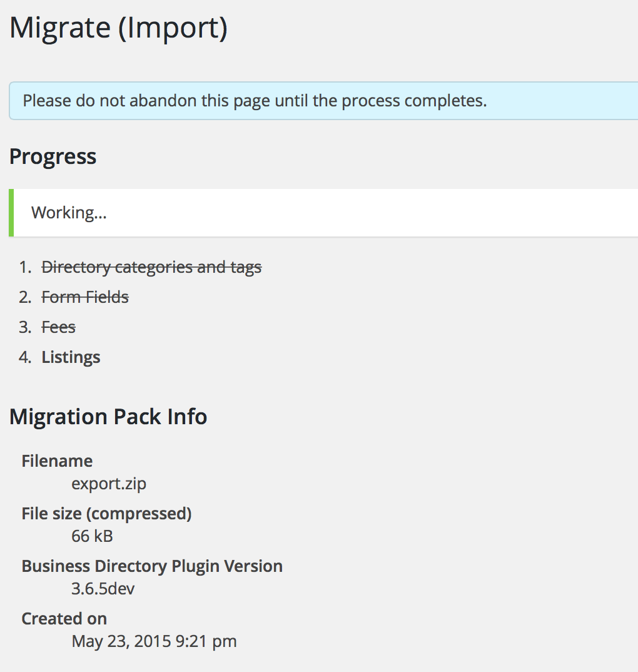Click the May 23, 2015 date value
The width and height of the screenshot is (638, 672).
click(x=154, y=641)
